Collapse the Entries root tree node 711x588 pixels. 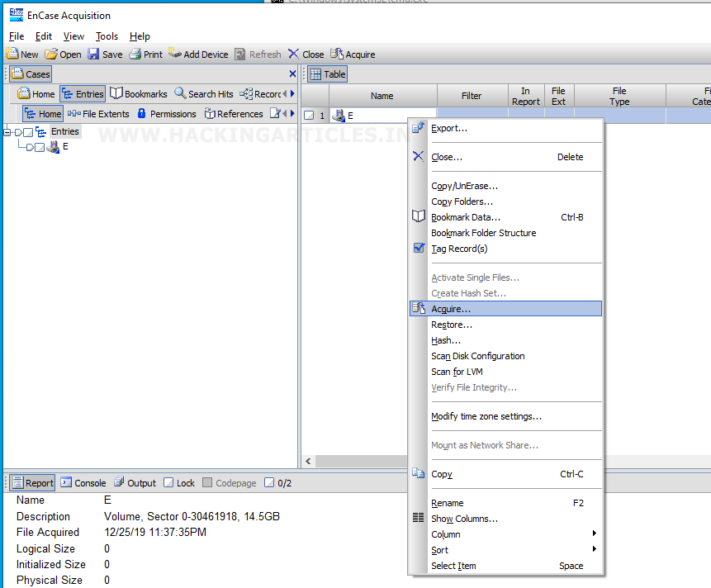[x=7, y=132]
